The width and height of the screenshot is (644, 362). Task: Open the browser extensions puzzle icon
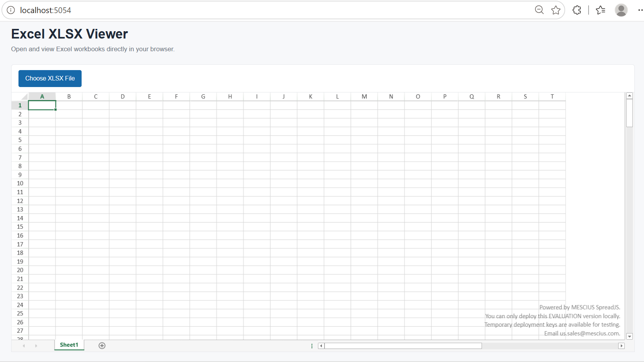[577, 10]
